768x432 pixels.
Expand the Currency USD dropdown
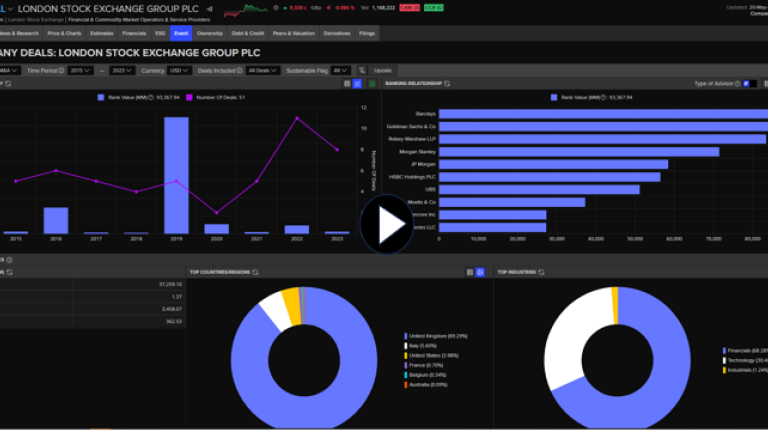pyautogui.click(x=178, y=70)
